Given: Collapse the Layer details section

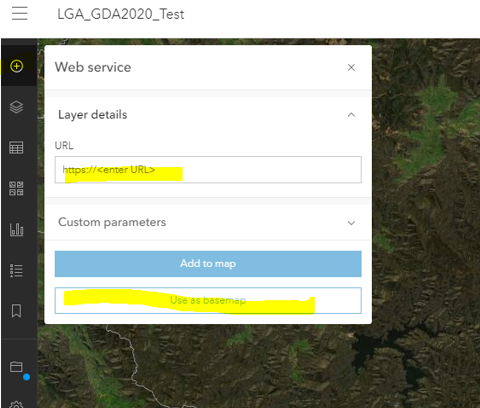Looking at the screenshot, I should pos(351,115).
